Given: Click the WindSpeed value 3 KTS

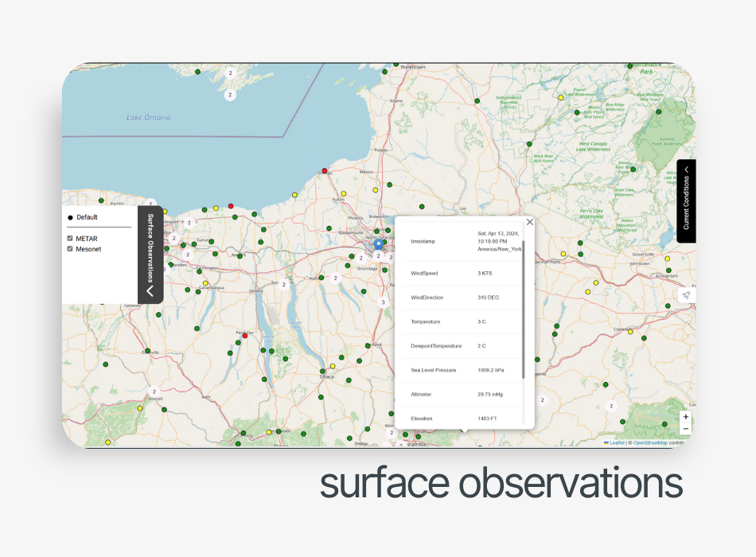Looking at the screenshot, I should pyautogui.click(x=485, y=274).
